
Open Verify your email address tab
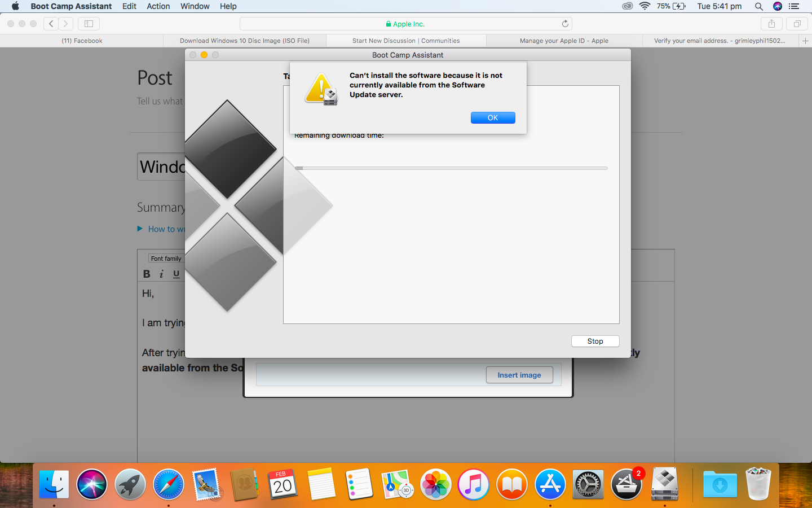click(720, 41)
